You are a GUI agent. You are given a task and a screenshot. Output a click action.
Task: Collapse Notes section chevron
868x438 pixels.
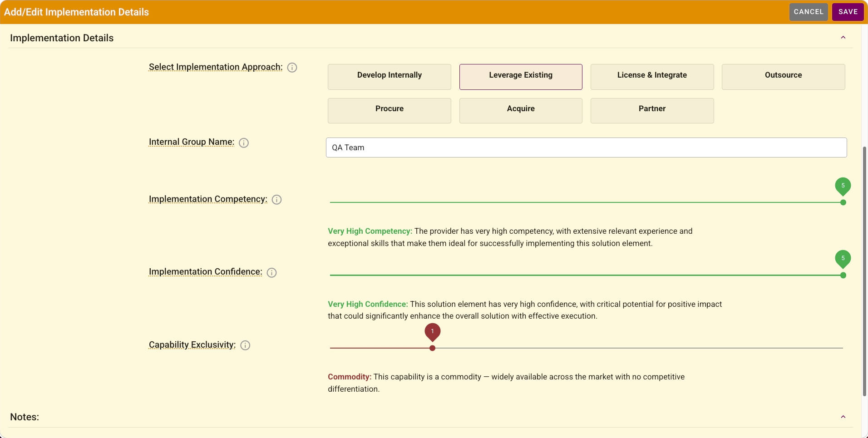point(843,417)
